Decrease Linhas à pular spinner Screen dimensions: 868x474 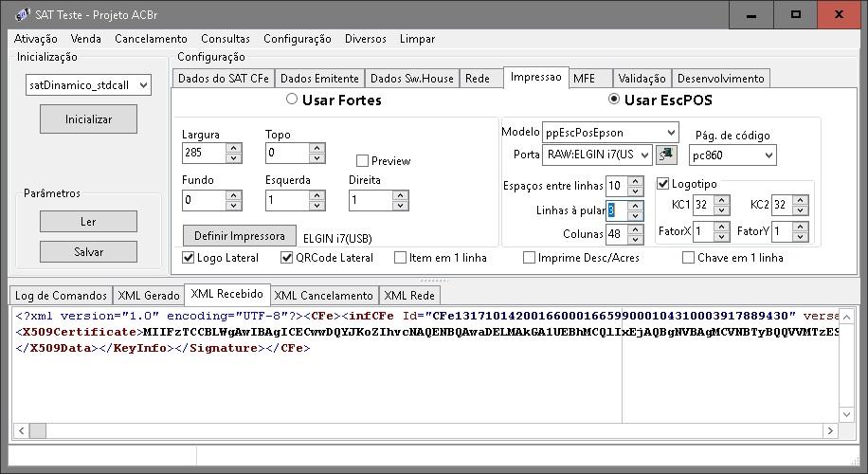(x=636, y=215)
